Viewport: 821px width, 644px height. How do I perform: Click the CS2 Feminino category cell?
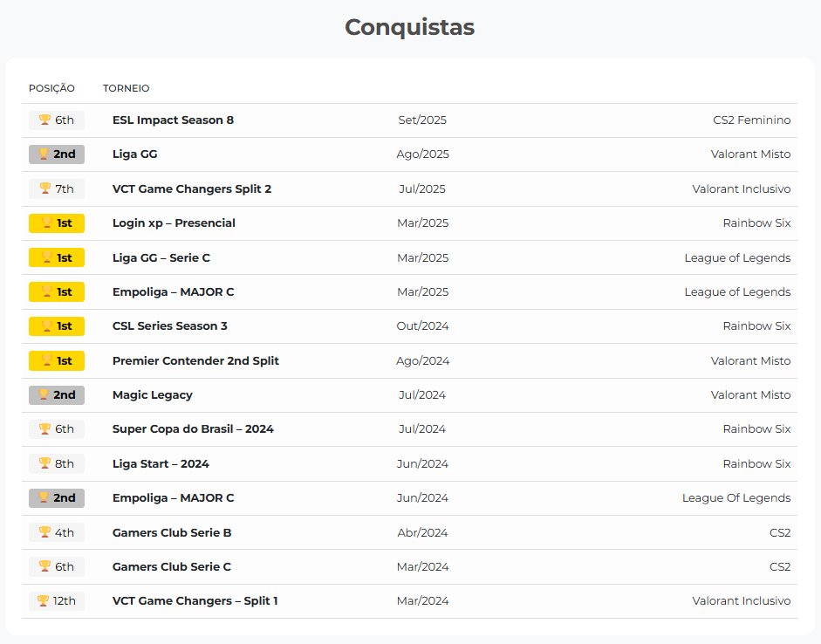coord(752,120)
